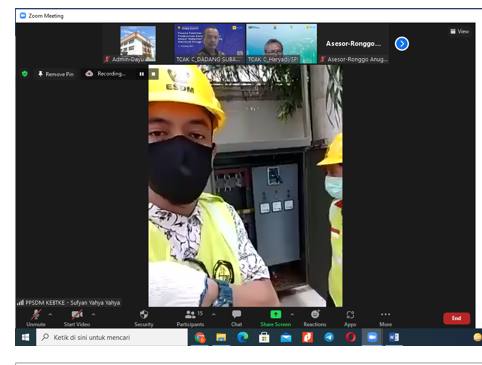Click the red End meeting button
This screenshot has width=482, height=365.
pyautogui.click(x=456, y=318)
